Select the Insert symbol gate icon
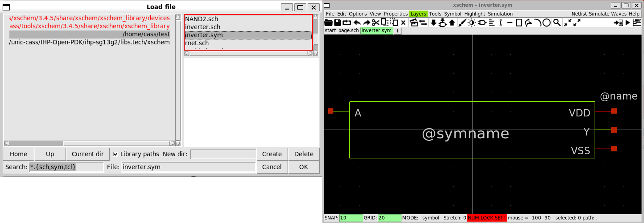 (x=482, y=23)
